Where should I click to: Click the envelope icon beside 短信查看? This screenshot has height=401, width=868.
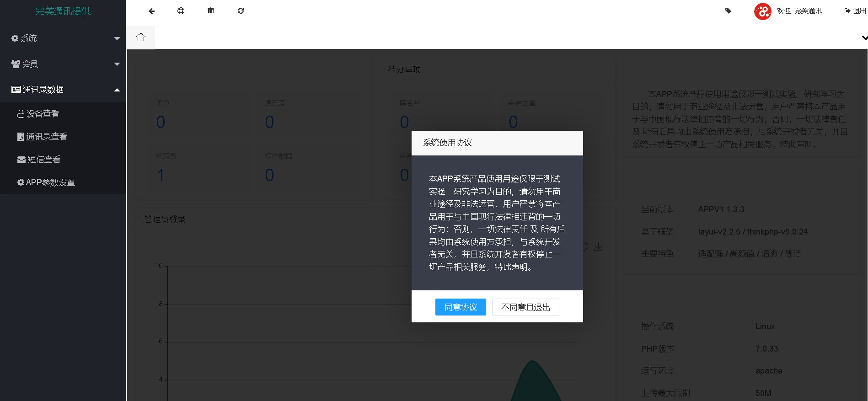tap(21, 160)
